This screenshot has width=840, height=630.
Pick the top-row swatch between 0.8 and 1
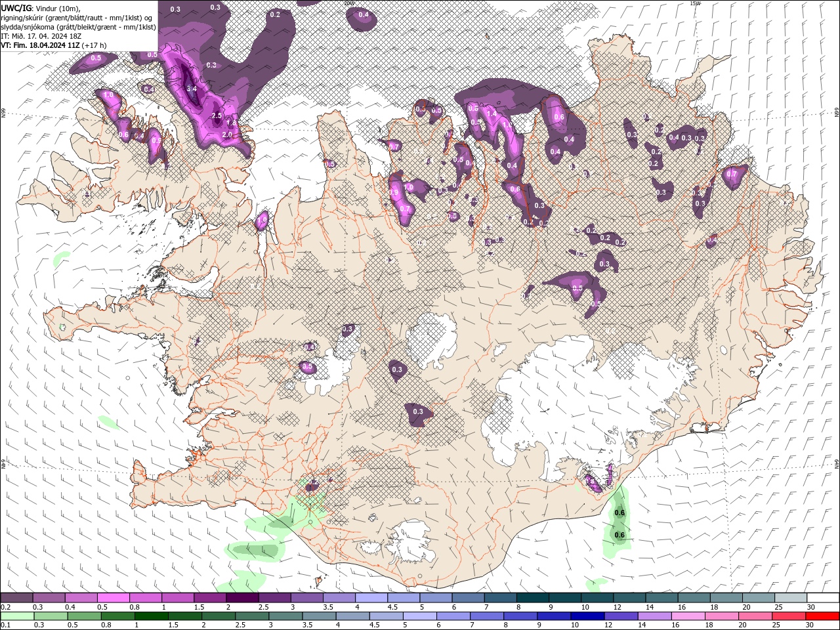pyautogui.click(x=146, y=598)
